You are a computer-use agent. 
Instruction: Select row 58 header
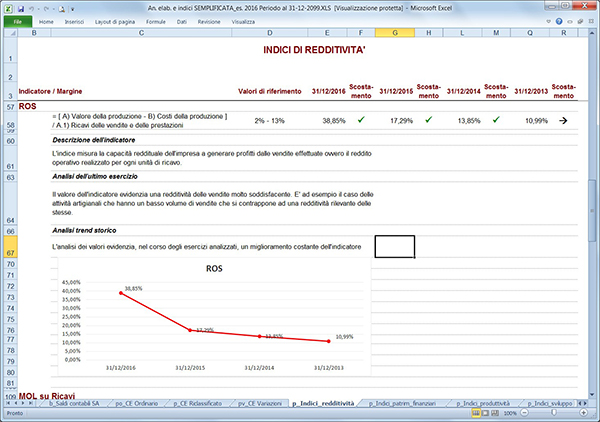click(x=9, y=123)
